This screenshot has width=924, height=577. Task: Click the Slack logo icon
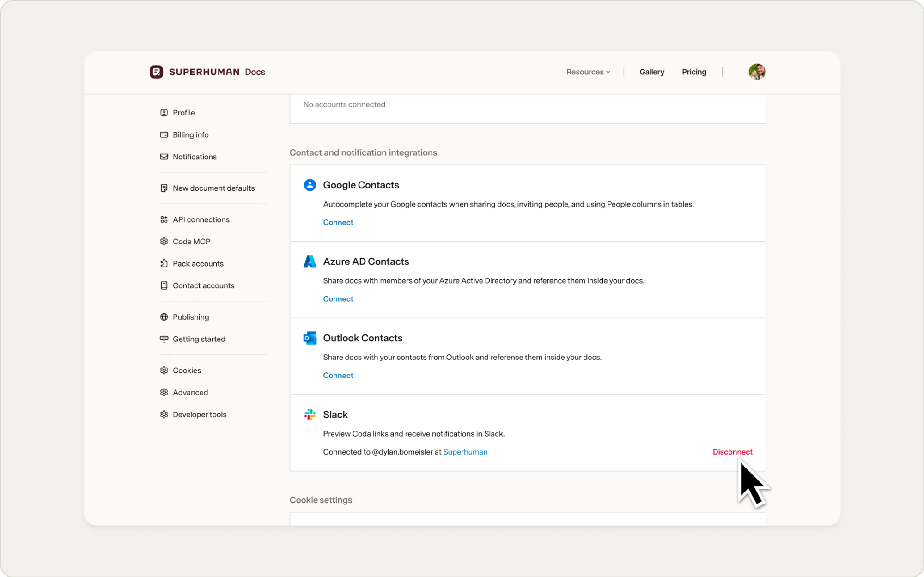310,414
